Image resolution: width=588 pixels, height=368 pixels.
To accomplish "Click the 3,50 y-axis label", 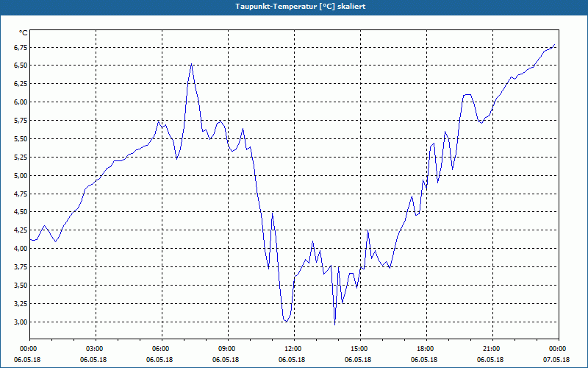I will tap(21, 286).
